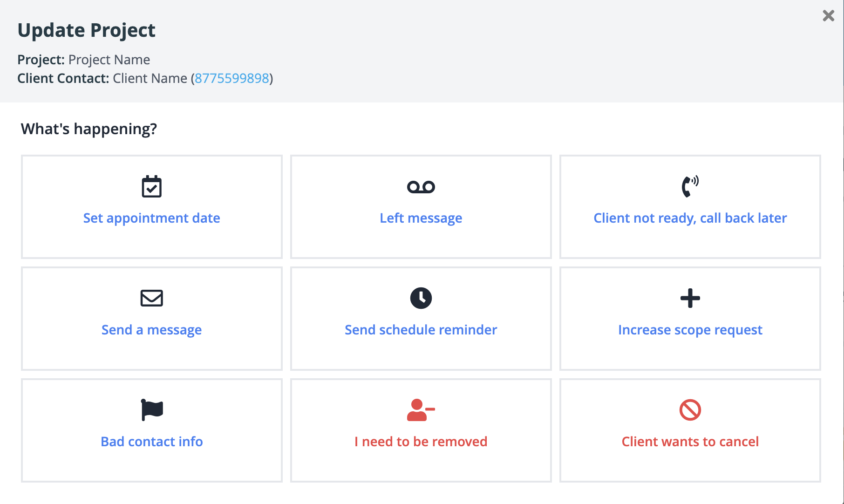Viewport: 844px width, 504px height.
Task: Choose "Bad contact info" text
Action: (151, 442)
